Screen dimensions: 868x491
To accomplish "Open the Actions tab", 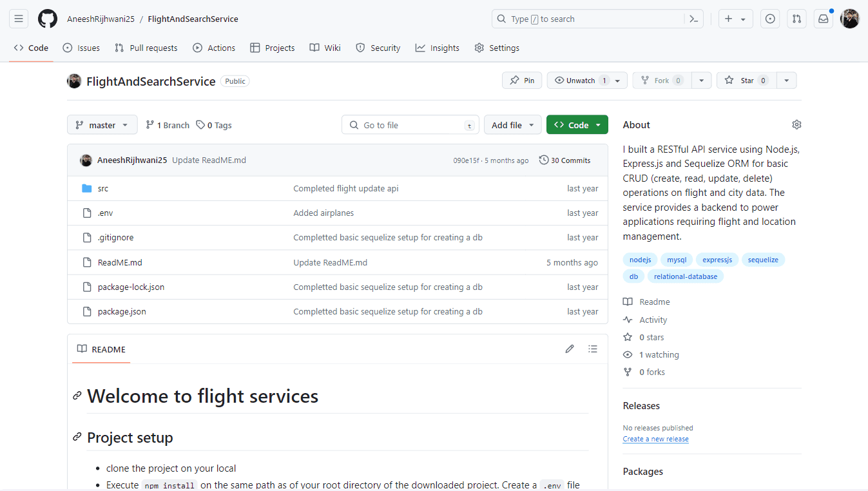I will point(214,48).
